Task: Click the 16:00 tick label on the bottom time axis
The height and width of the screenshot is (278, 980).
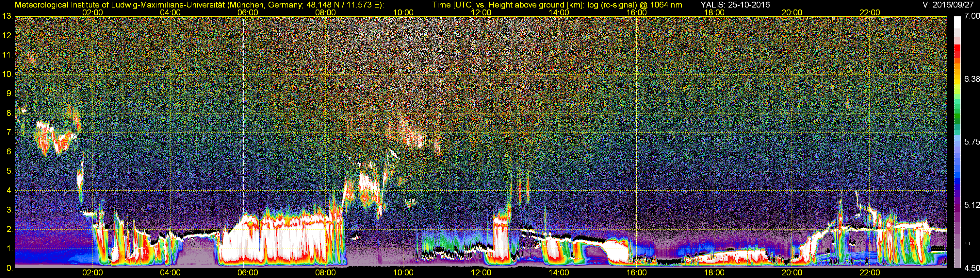Action: pos(636,273)
